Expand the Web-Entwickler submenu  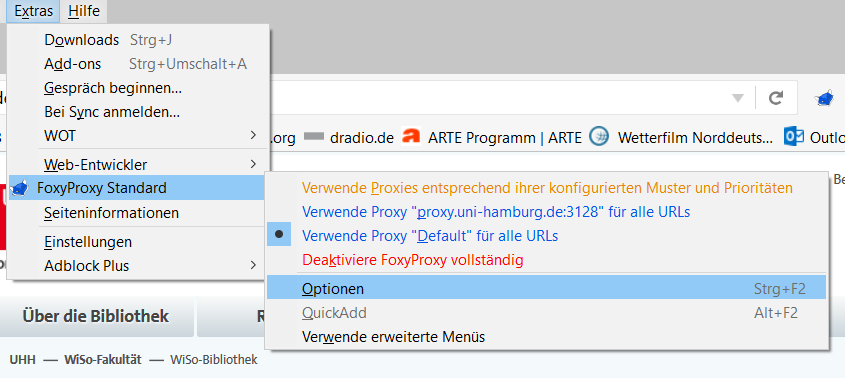tap(138, 164)
